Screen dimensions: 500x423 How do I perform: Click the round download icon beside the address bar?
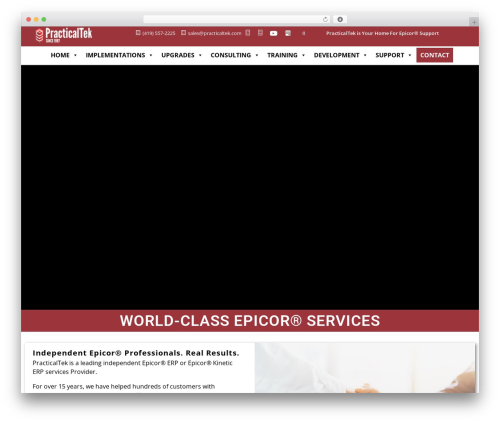(340, 19)
